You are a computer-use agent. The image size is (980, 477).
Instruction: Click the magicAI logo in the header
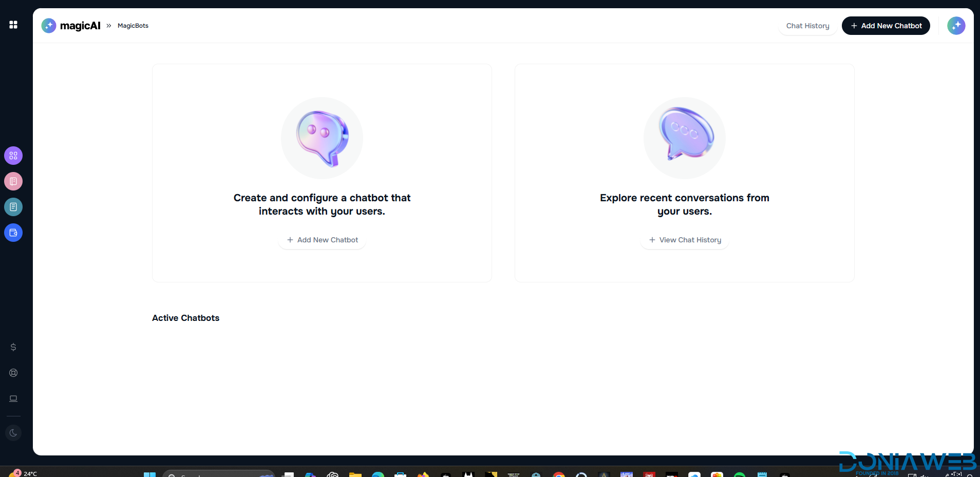(71, 26)
